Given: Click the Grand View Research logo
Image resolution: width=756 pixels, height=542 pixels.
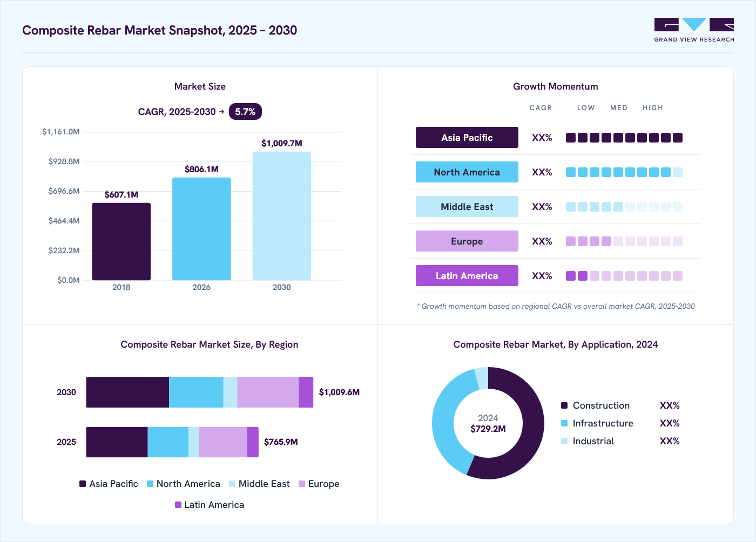Looking at the screenshot, I should pyautogui.click(x=694, y=30).
